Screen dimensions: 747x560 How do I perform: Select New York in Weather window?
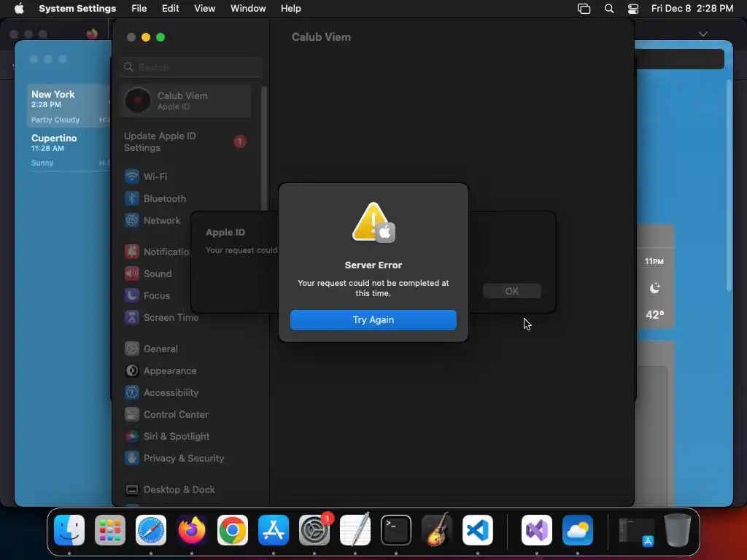pos(69,106)
